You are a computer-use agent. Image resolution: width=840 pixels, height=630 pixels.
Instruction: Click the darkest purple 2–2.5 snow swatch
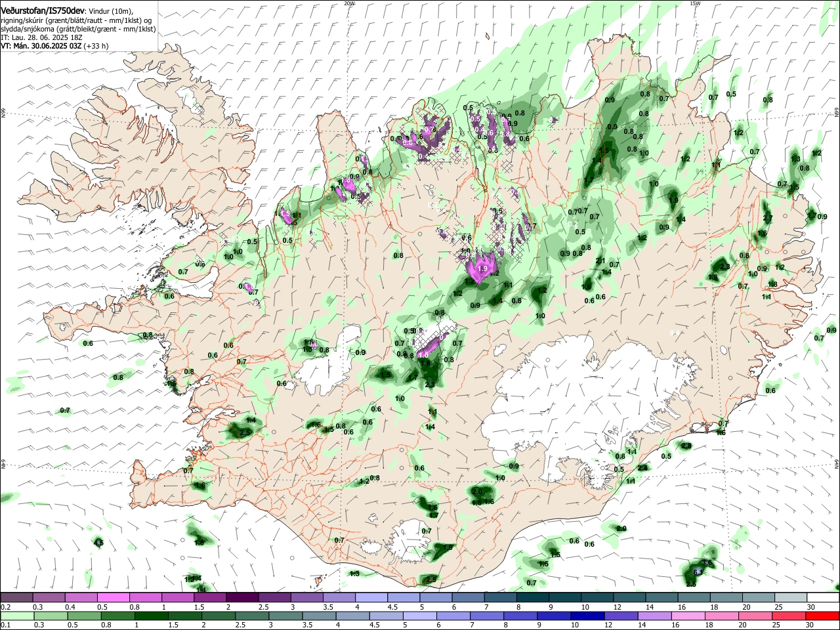pos(243,597)
